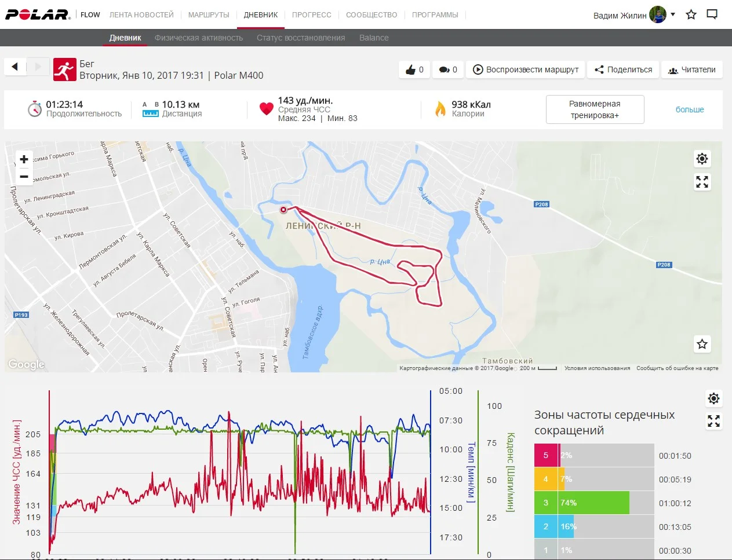The image size is (732, 560).
Task: Click the calories flame icon
Action: click(440, 109)
